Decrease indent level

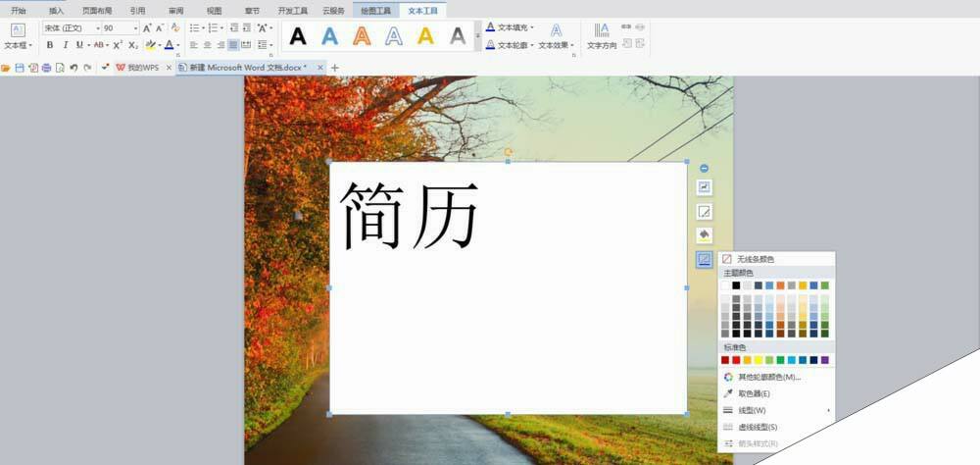point(234,28)
